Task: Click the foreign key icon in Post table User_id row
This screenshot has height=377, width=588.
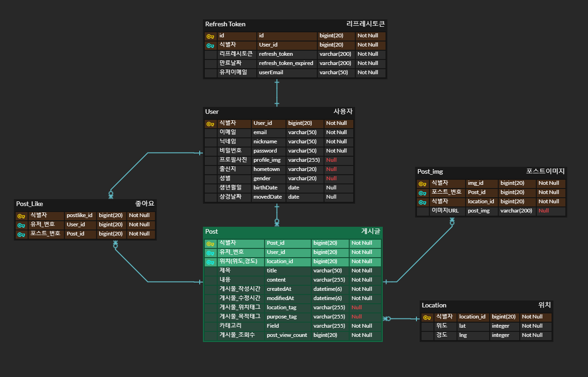Action: click(210, 253)
